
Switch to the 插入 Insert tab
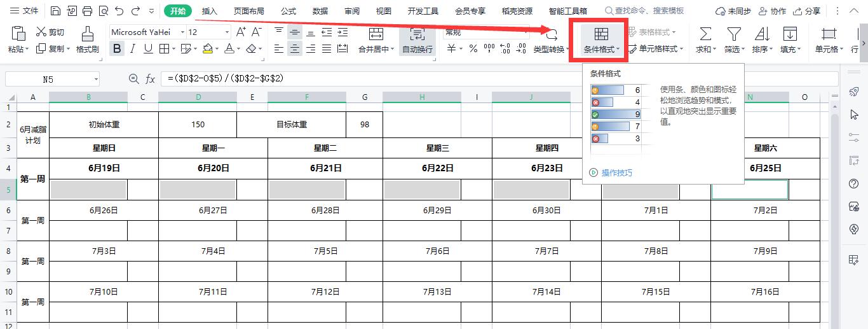[210, 11]
